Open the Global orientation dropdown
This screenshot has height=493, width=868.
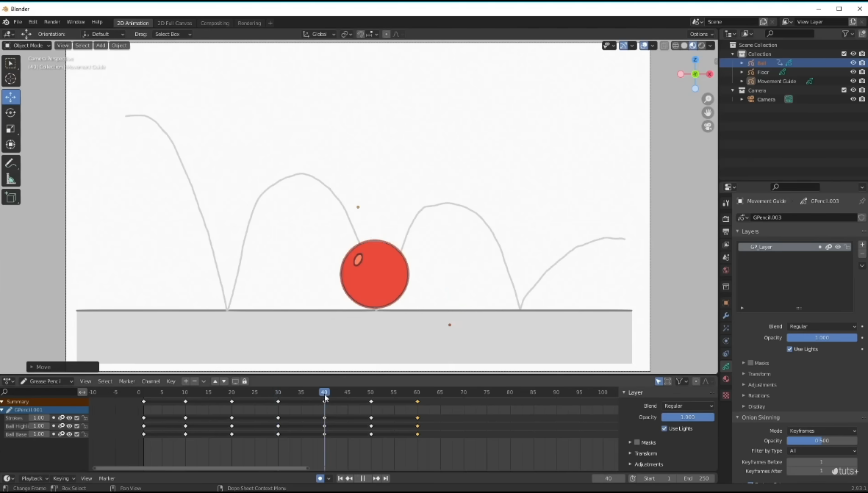pos(320,35)
